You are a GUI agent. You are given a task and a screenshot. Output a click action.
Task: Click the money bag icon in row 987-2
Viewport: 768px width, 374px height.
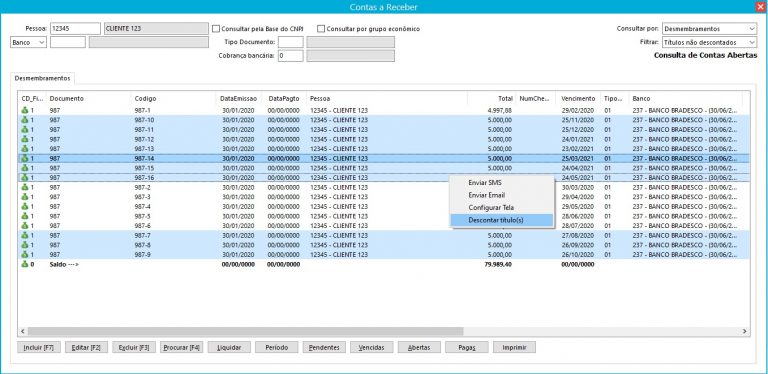click(25, 187)
